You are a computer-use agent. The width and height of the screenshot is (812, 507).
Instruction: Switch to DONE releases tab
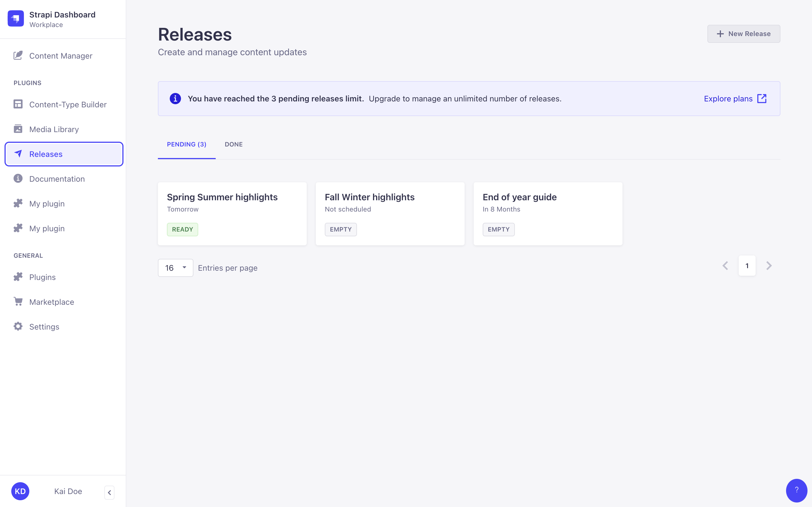pos(234,144)
